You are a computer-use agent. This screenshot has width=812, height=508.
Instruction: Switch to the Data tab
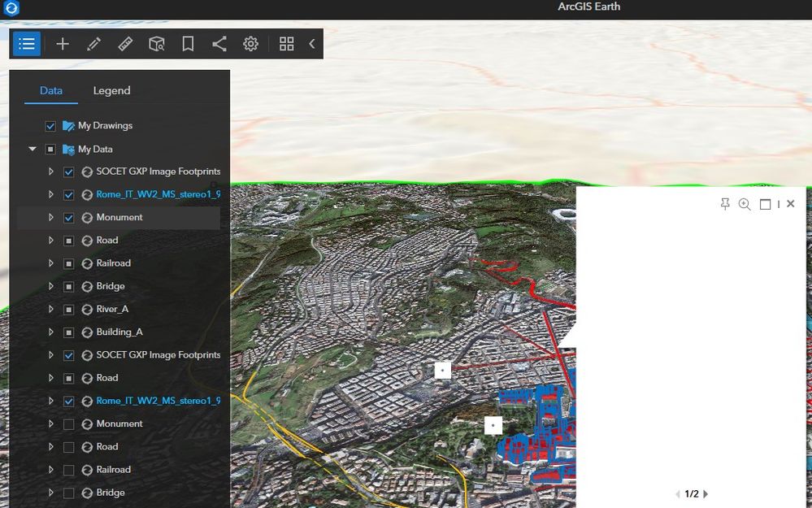click(x=51, y=90)
